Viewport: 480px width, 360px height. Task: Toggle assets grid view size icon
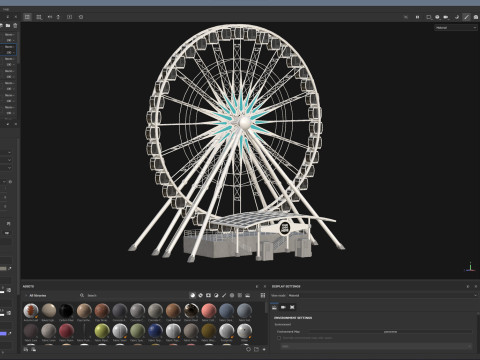(263, 295)
